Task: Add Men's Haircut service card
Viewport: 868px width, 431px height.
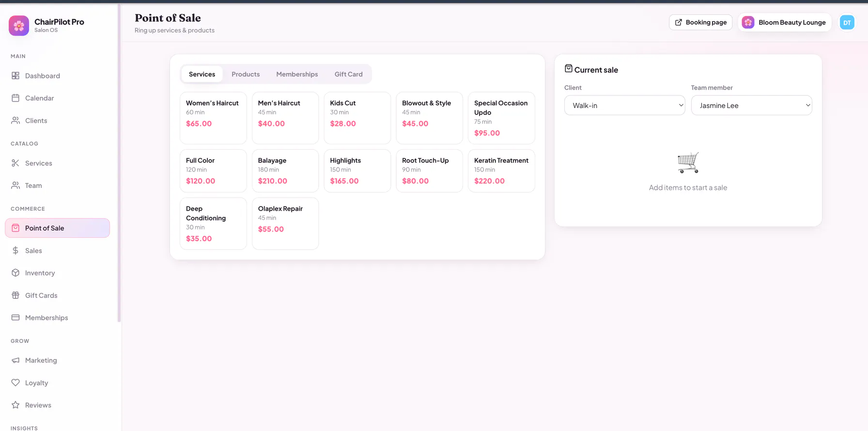Action: tap(285, 118)
